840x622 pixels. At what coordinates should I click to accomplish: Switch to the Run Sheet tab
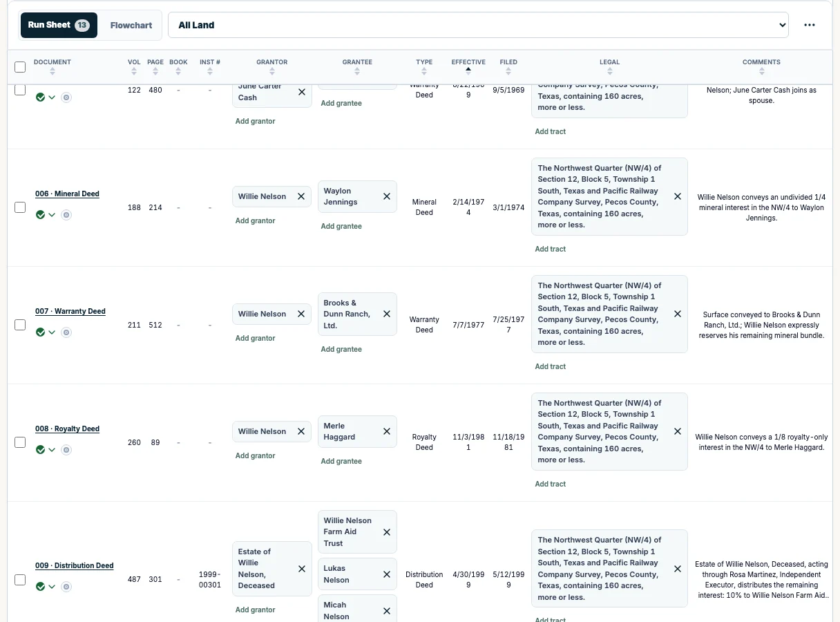(59, 25)
